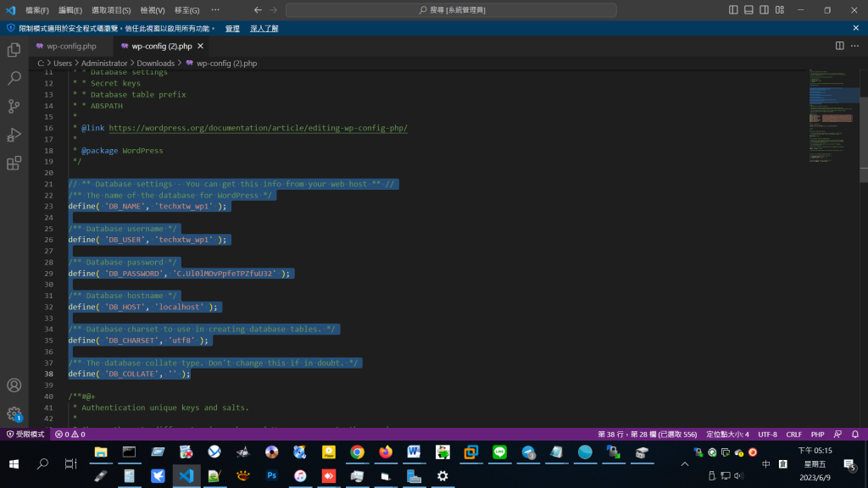Open Run and Debug view
The height and width of the screenshot is (488, 868).
pos(14,135)
